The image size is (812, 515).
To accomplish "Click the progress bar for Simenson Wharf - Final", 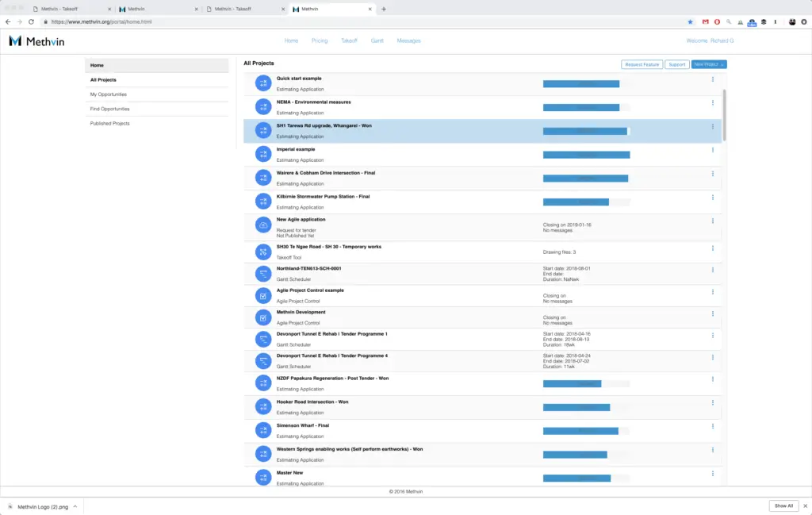I will 580,431.
